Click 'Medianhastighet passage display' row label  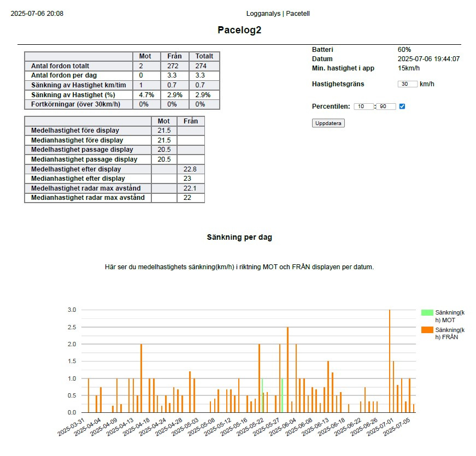pos(84,159)
